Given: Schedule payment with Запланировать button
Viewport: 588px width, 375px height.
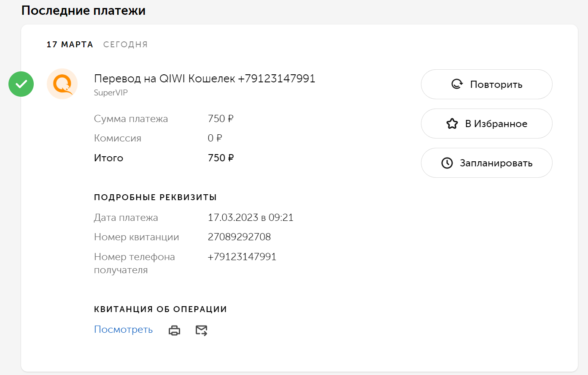Looking at the screenshot, I should pyautogui.click(x=487, y=163).
